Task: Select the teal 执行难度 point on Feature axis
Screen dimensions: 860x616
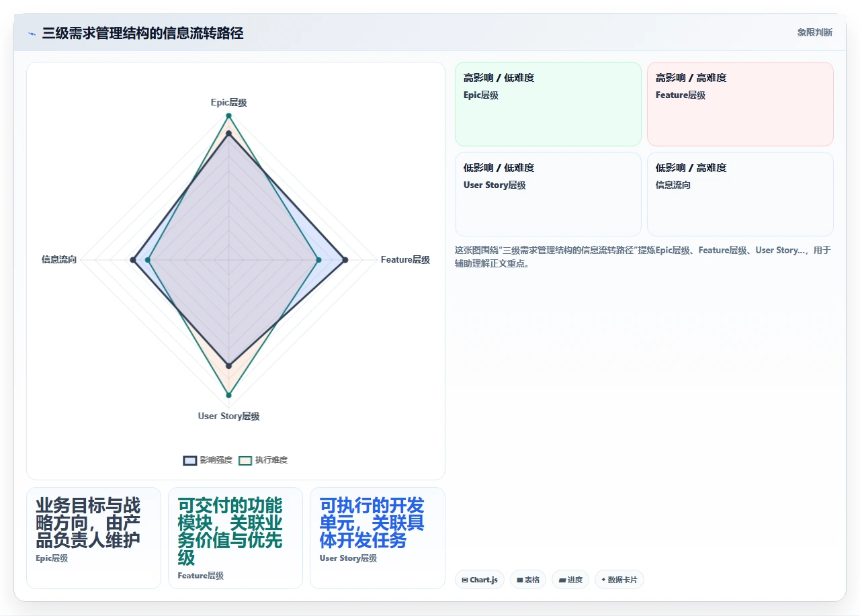Action: [x=318, y=259]
